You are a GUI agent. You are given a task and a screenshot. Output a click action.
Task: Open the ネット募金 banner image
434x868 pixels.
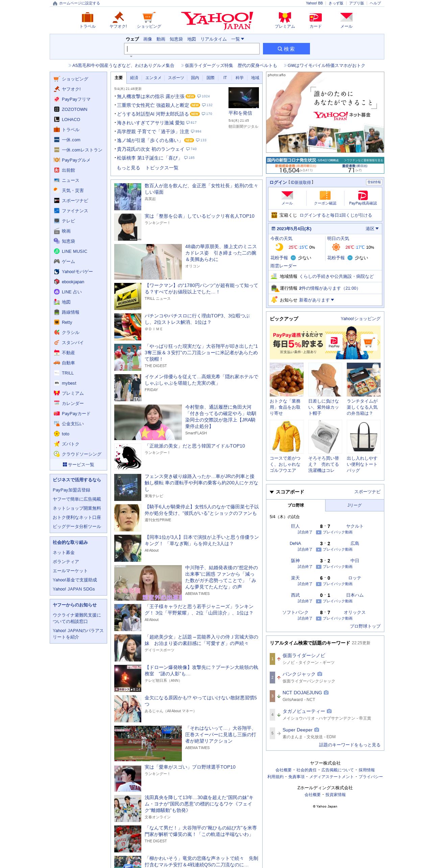tap(325, 112)
